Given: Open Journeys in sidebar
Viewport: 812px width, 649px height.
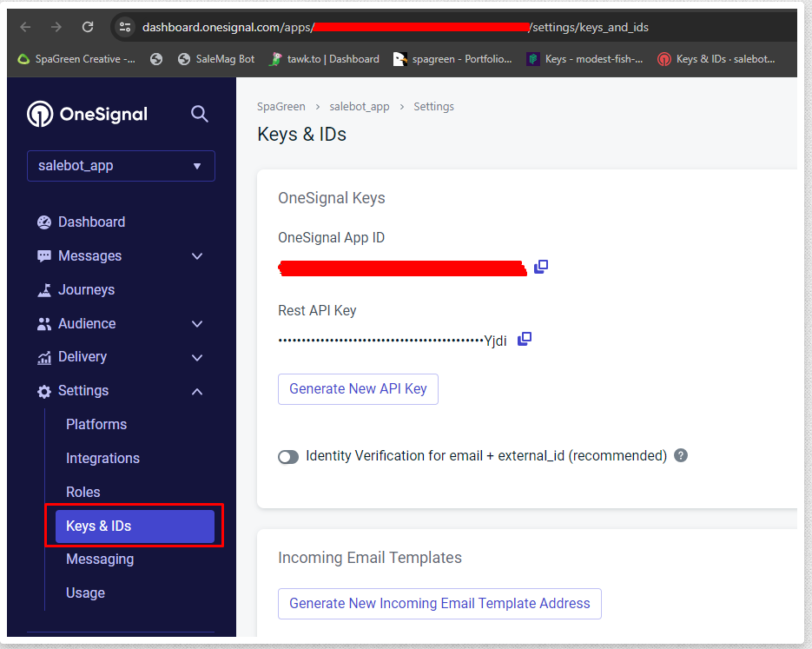Looking at the screenshot, I should click(x=87, y=289).
